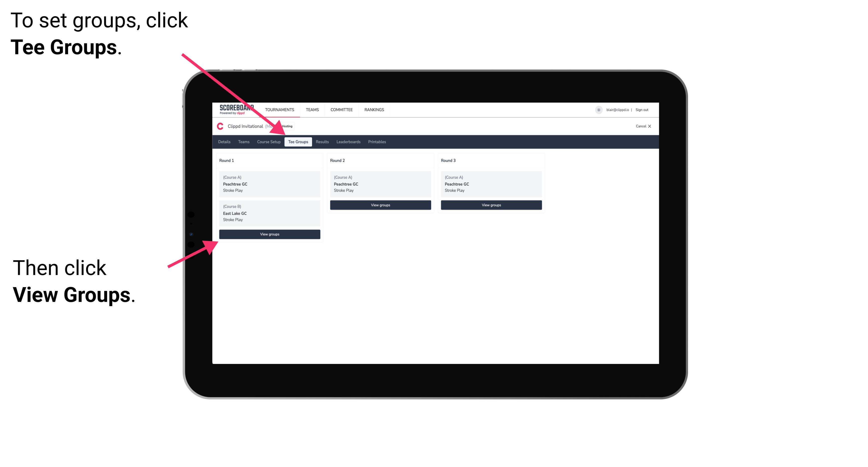Click the Results tab

(x=321, y=142)
